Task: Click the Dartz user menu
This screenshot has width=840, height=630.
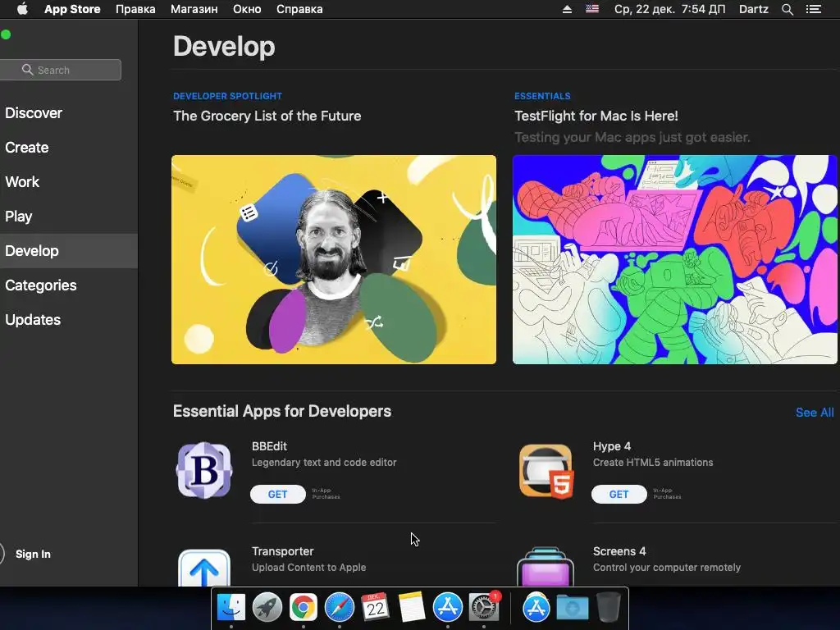Action: click(x=754, y=9)
